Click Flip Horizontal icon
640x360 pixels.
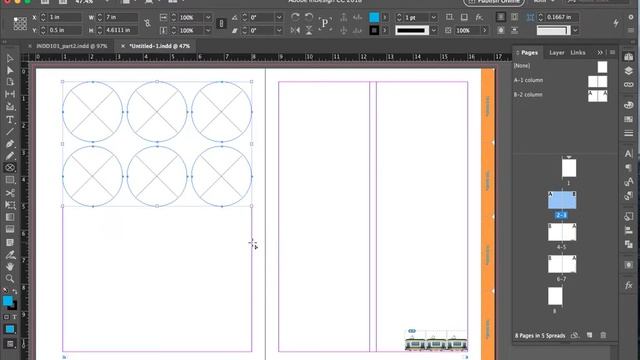coord(295,30)
